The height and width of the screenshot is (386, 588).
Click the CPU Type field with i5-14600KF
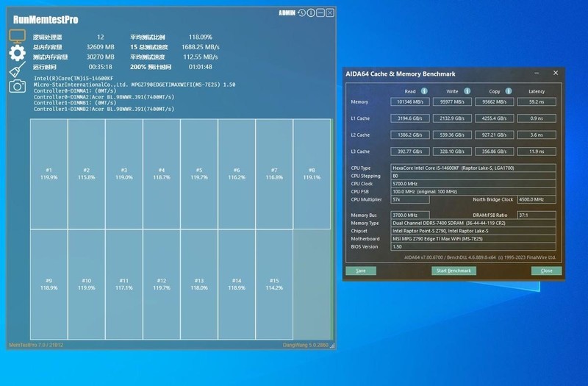[x=473, y=168]
